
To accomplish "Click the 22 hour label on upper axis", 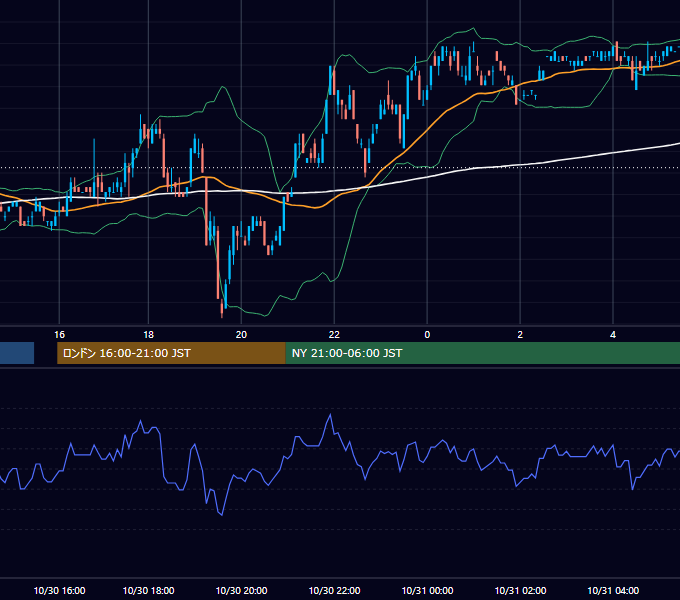I will 334,335.
